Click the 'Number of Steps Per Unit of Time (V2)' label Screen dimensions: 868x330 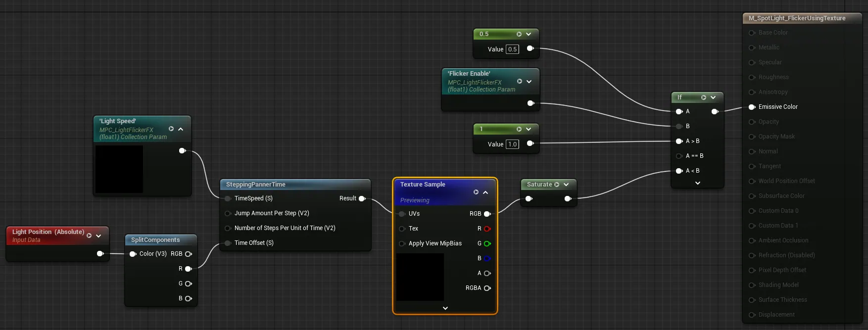pos(285,228)
